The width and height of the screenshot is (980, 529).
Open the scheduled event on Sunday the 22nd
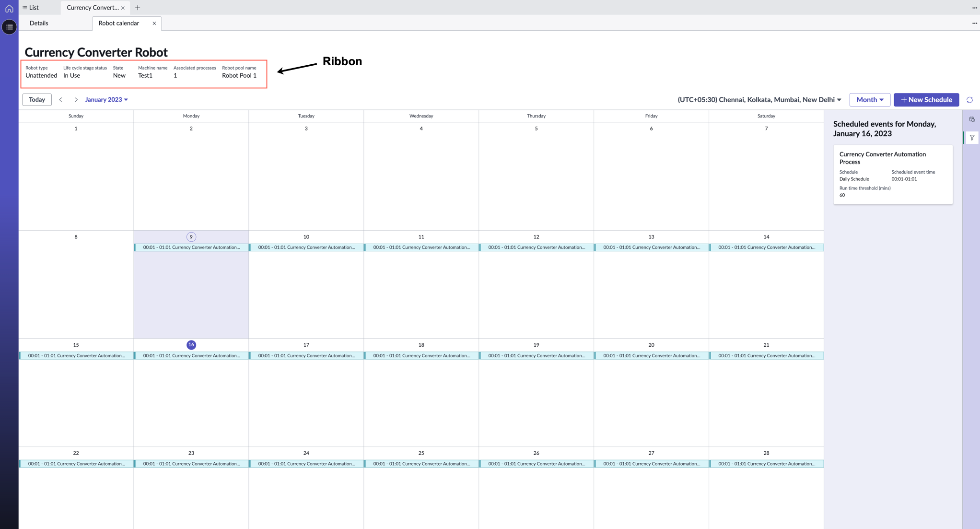coord(76,464)
